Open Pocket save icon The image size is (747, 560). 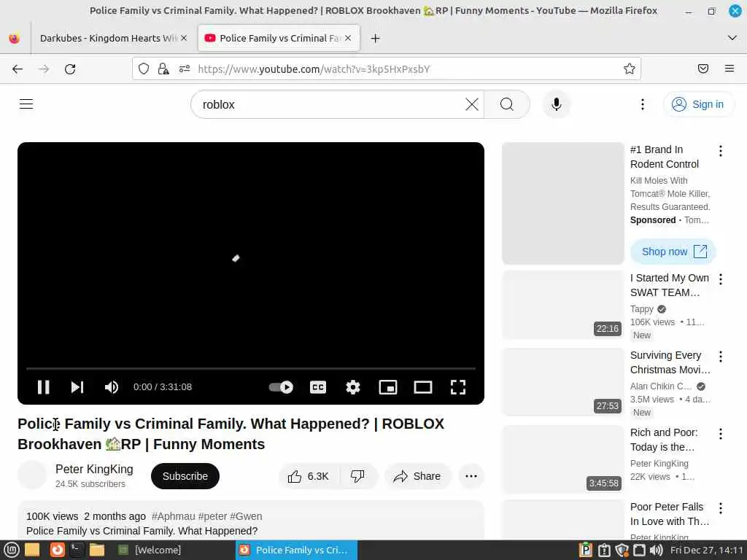pyautogui.click(x=703, y=69)
